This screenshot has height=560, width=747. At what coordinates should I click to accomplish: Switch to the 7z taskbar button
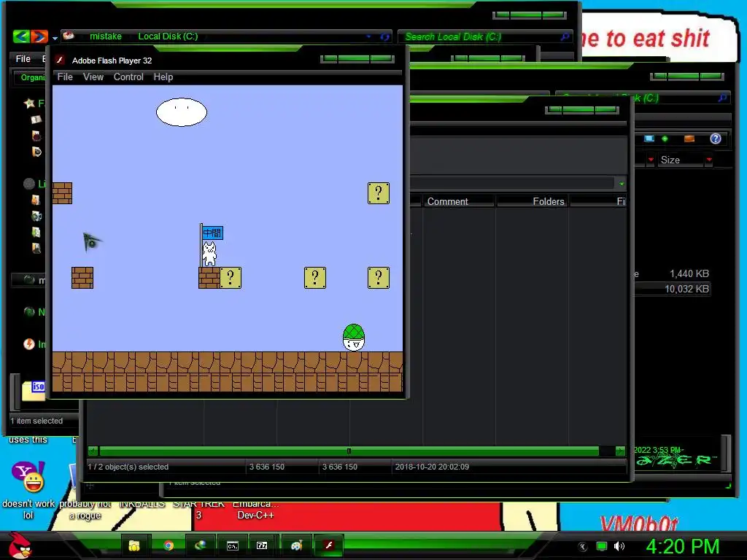click(x=262, y=545)
